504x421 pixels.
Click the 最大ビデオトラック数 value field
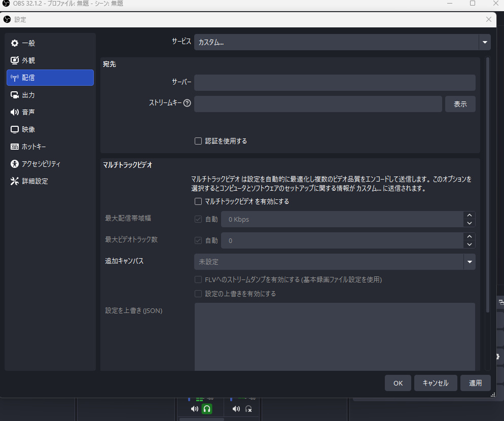[342, 240]
